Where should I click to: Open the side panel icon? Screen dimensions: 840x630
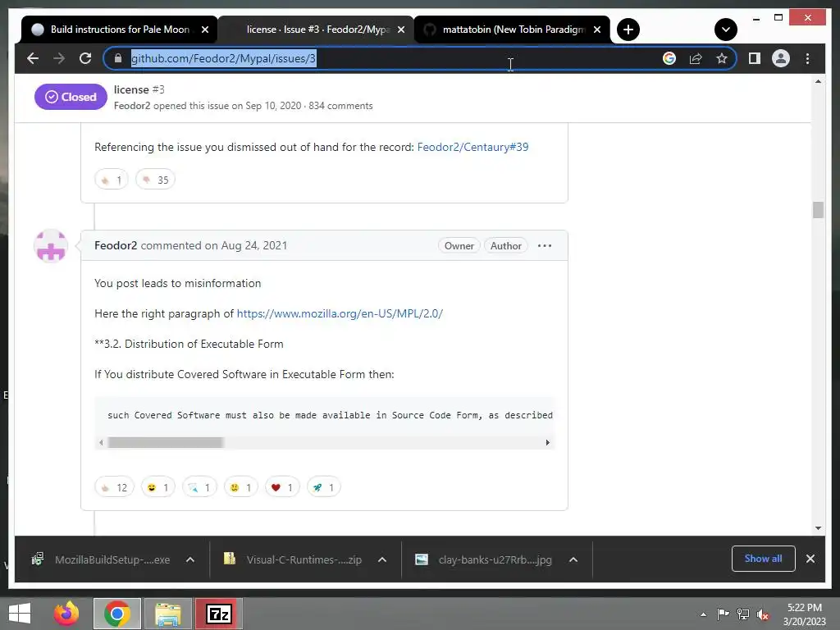755,58
